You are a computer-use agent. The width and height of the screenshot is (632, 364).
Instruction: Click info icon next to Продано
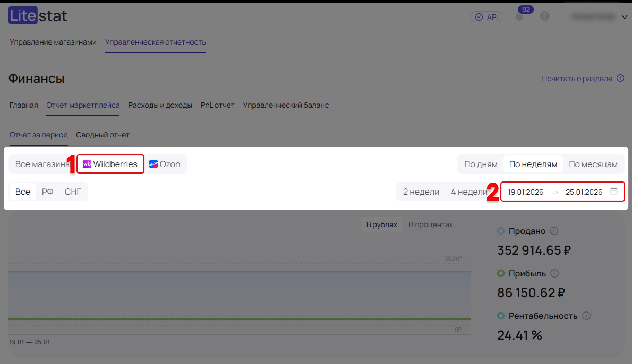pos(554,231)
